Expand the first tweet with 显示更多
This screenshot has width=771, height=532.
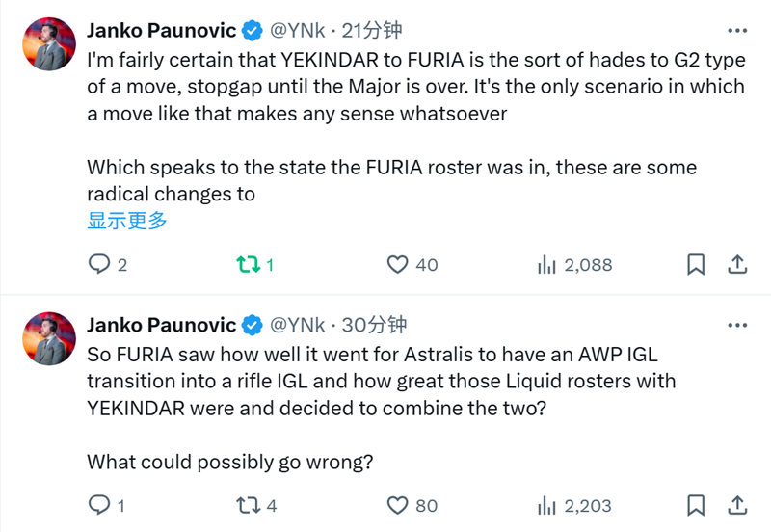[127, 221]
